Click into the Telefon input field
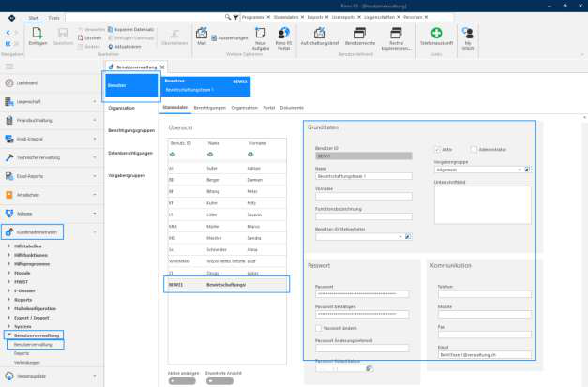The width and height of the screenshot is (588, 387). pyautogui.click(x=485, y=294)
